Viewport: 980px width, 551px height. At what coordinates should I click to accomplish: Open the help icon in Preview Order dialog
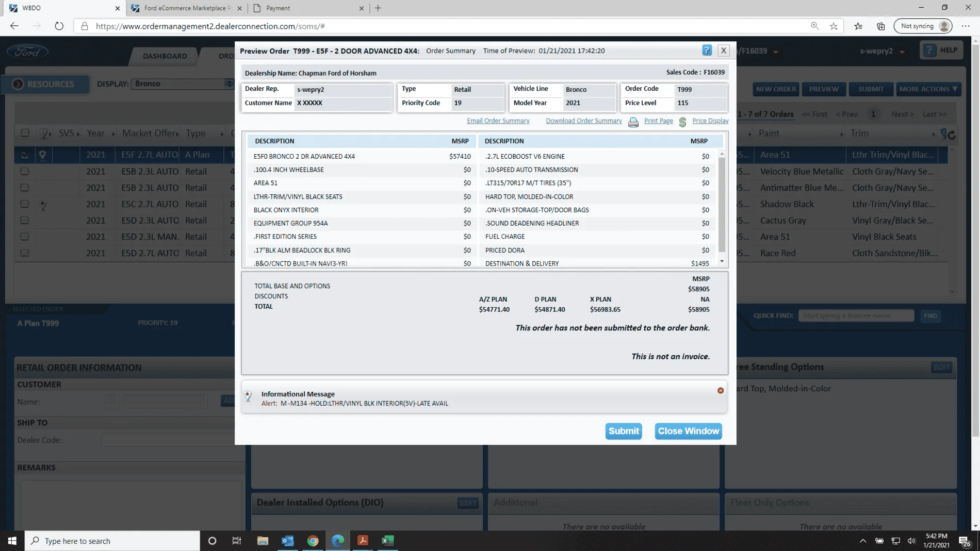pos(707,50)
